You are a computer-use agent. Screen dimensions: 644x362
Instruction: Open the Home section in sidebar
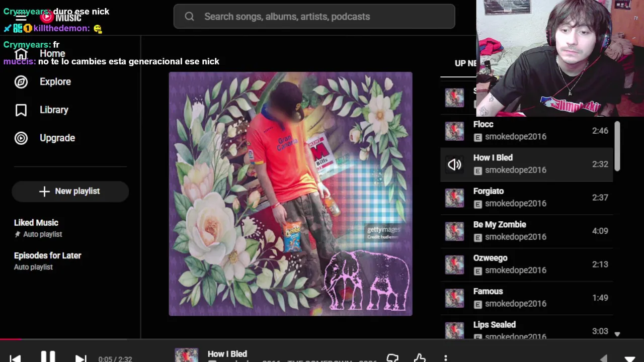pyautogui.click(x=52, y=54)
